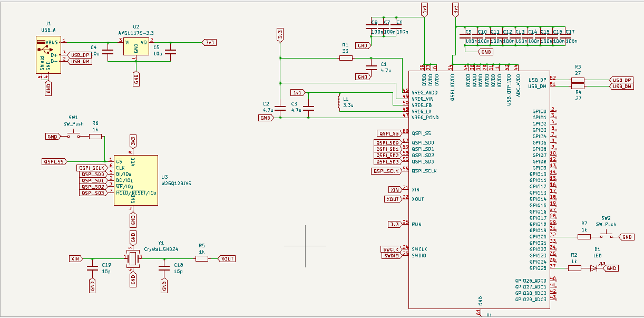Click capacitor C5 at the regulator output
This screenshot has width=644, height=318.
170,52
